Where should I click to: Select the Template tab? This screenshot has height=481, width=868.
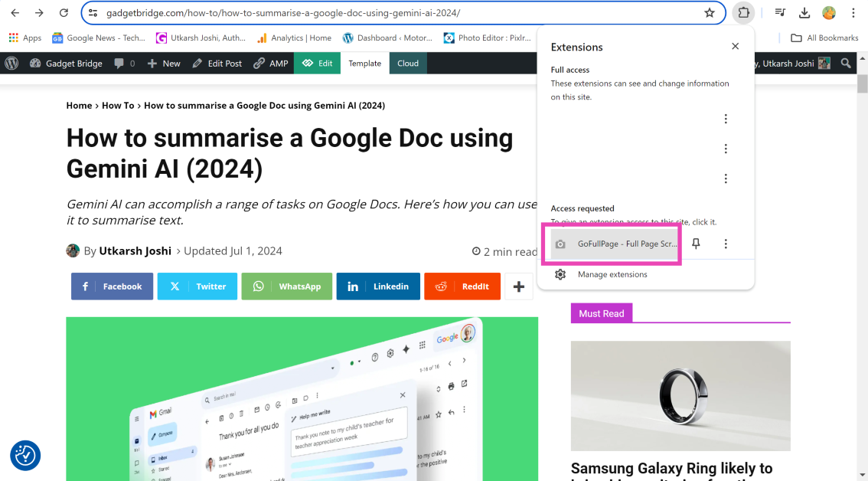coord(365,63)
